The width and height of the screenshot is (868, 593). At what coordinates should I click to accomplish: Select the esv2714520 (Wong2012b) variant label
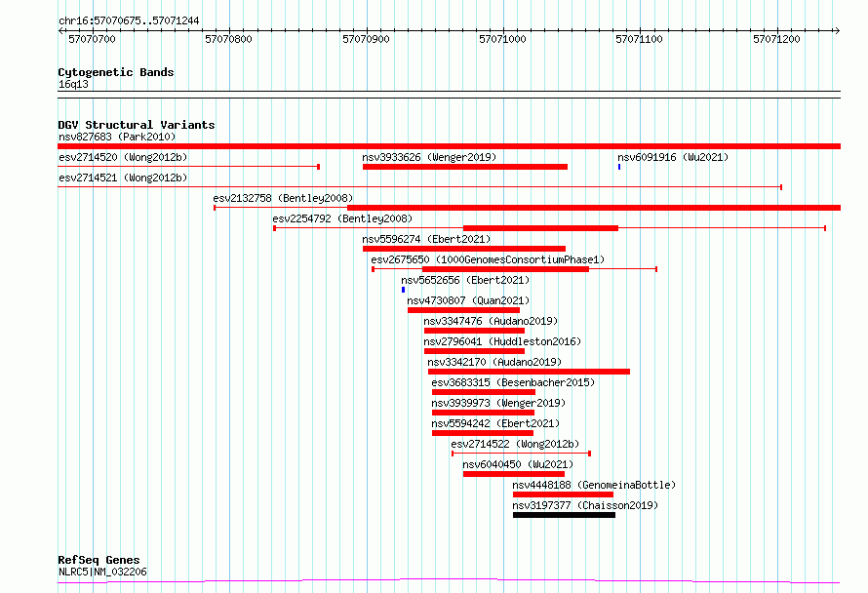coord(123,157)
